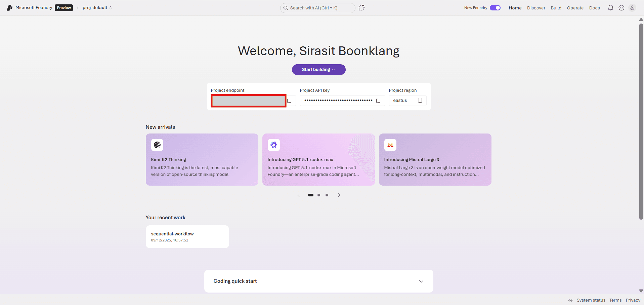Open the Terms link
644x305 pixels.
[x=615, y=300]
